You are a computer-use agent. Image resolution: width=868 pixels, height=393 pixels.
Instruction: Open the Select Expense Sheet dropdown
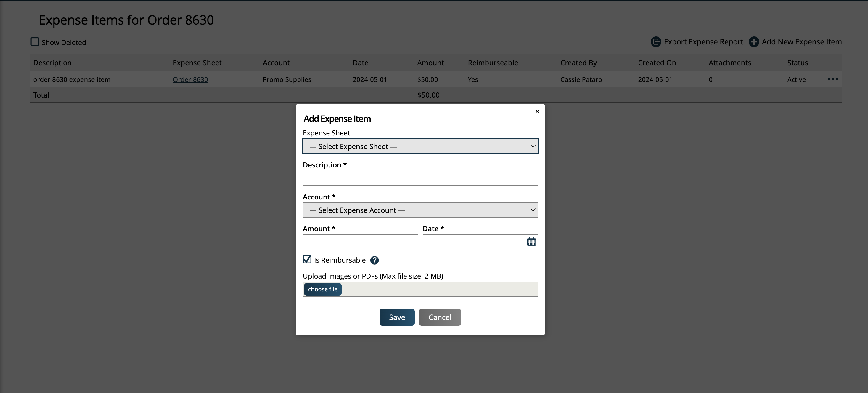[x=420, y=146]
